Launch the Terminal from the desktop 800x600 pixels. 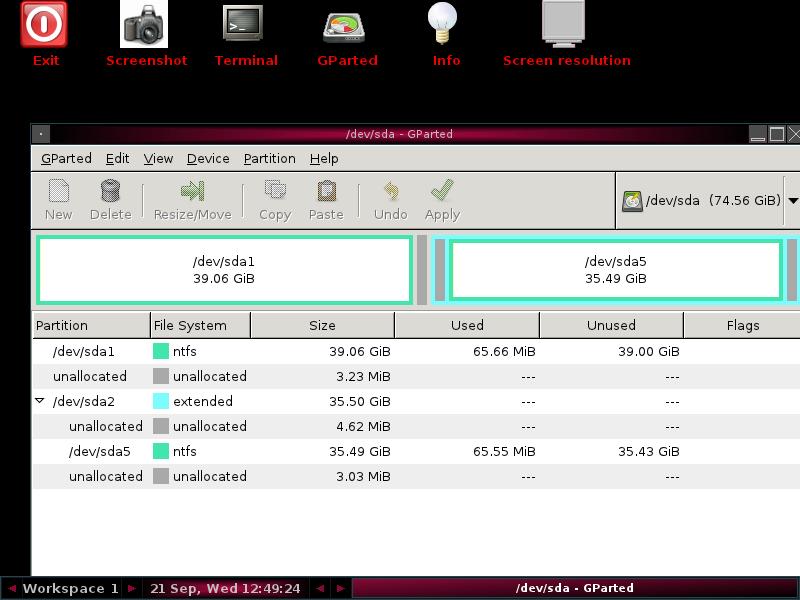pos(245,25)
